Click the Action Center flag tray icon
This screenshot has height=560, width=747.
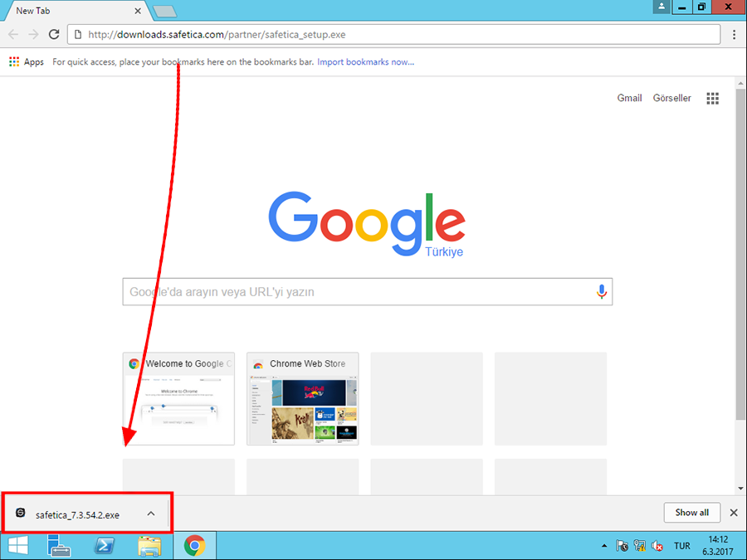[x=621, y=546]
